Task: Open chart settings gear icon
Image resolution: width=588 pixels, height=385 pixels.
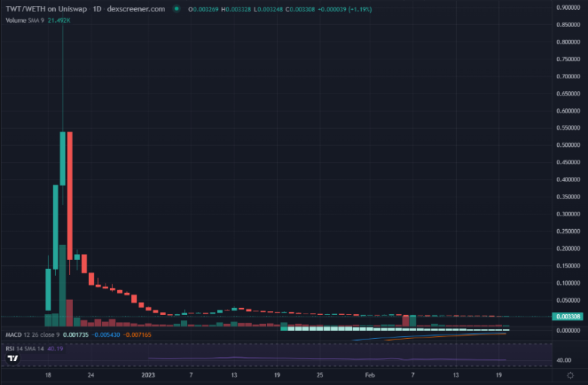Action: pyautogui.click(x=571, y=375)
